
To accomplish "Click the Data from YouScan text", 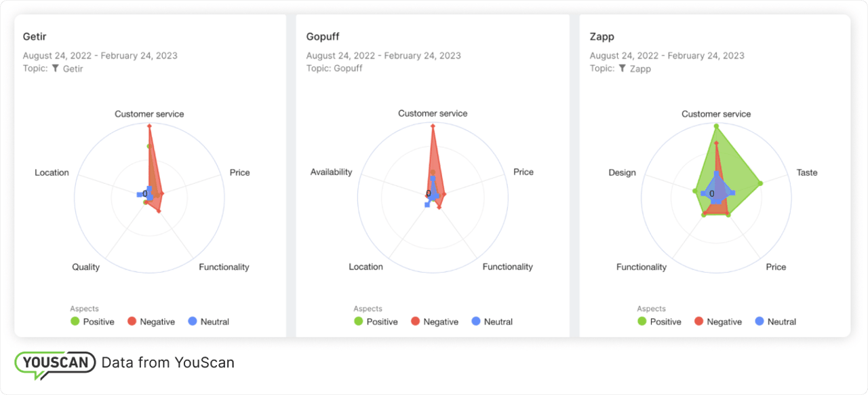I will point(167,362).
